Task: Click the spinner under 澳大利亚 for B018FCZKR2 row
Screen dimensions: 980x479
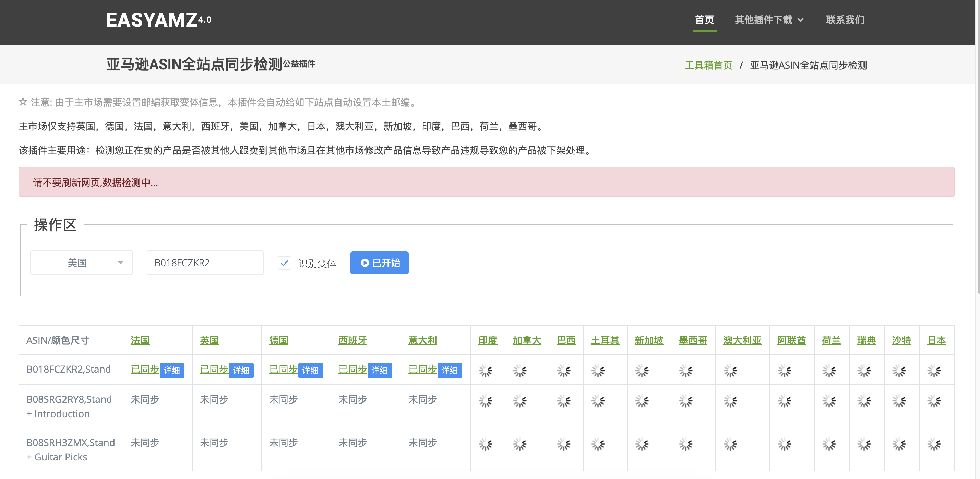Action: point(730,371)
